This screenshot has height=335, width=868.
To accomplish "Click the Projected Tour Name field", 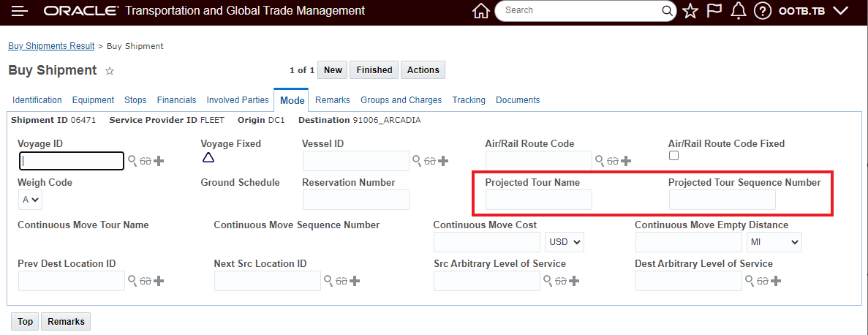I will [538, 200].
